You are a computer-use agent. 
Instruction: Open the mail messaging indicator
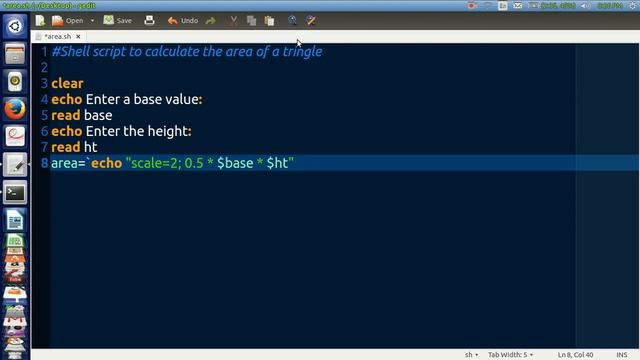coord(518,6)
